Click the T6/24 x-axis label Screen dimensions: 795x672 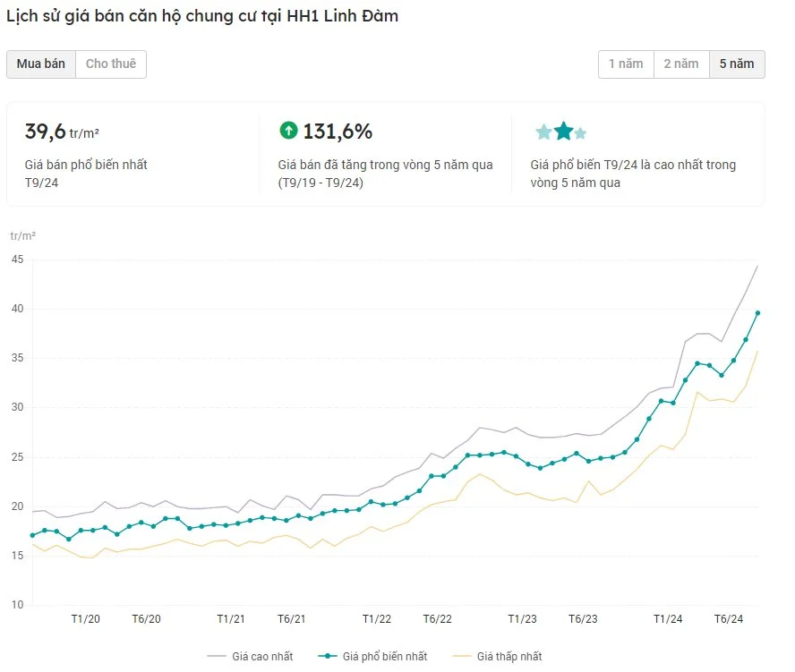(x=729, y=619)
